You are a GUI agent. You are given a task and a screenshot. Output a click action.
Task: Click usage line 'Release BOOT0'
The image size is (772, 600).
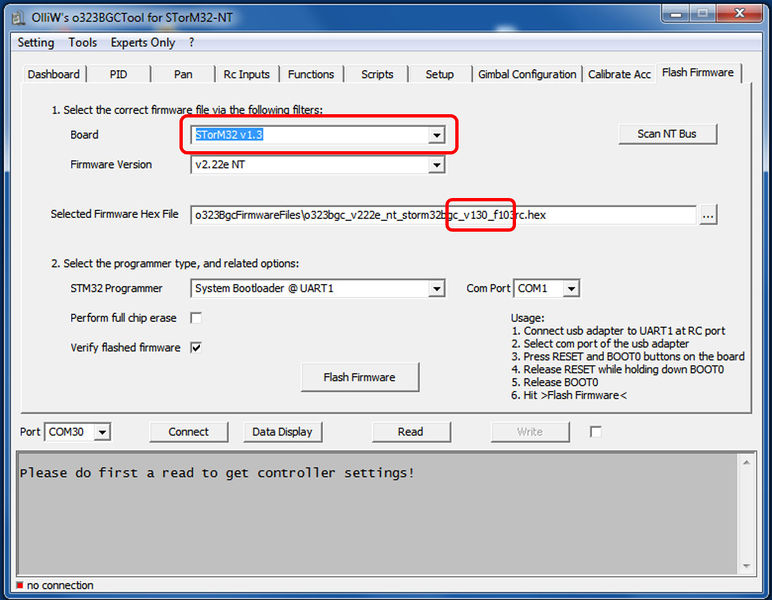tap(555, 382)
